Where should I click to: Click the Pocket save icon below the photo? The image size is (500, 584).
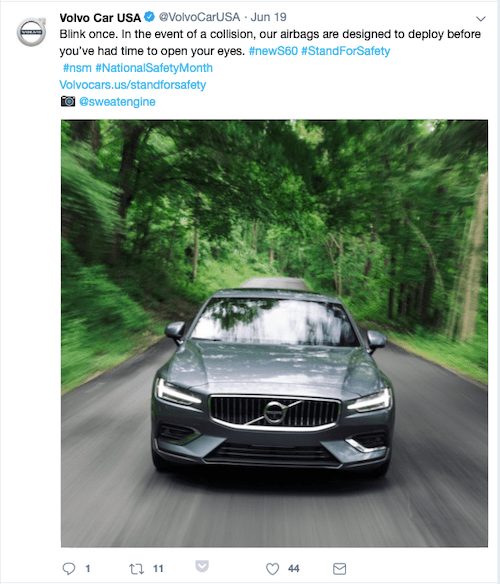click(x=202, y=566)
